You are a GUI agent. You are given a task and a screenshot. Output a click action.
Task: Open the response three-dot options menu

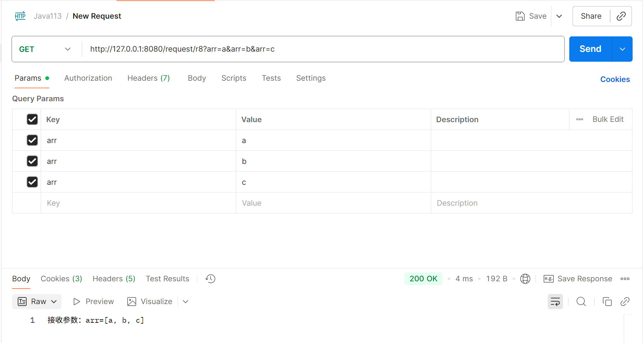tap(625, 279)
